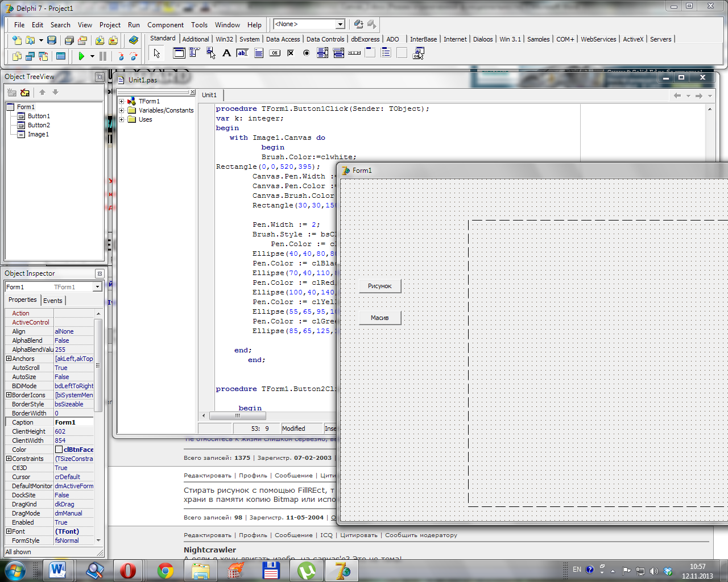Open Google Chrome from taskbar
Image resolution: width=728 pixels, height=582 pixels.
coord(166,571)
